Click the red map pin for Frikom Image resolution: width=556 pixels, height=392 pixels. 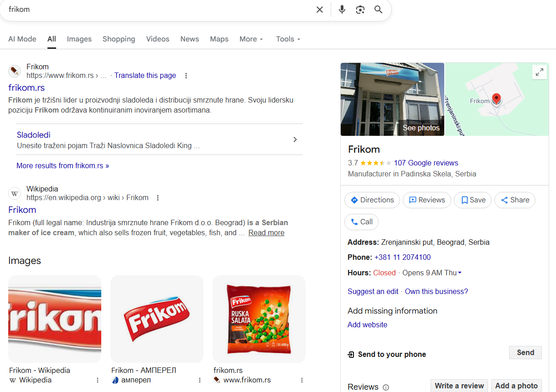click(x=497, y=99)
